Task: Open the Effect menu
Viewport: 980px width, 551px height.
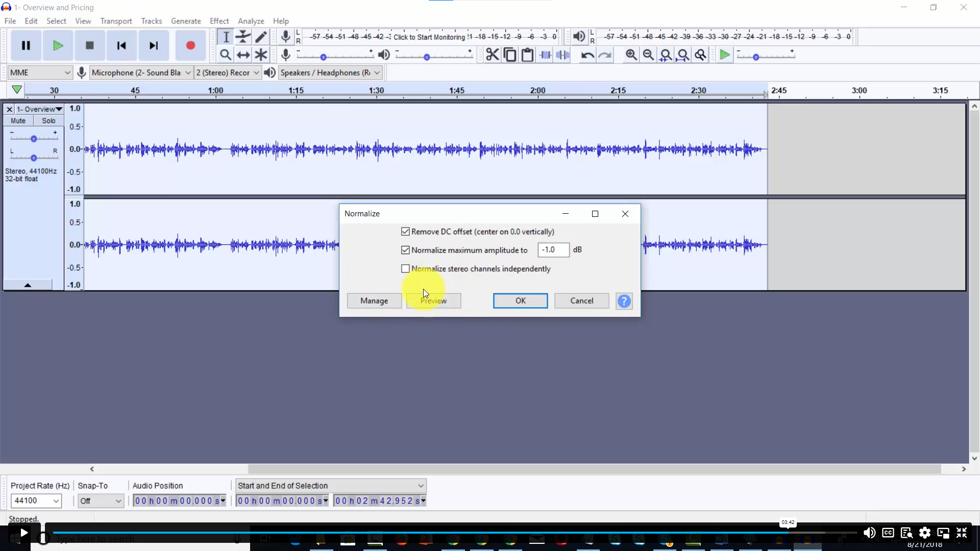Action: (219, 21)
